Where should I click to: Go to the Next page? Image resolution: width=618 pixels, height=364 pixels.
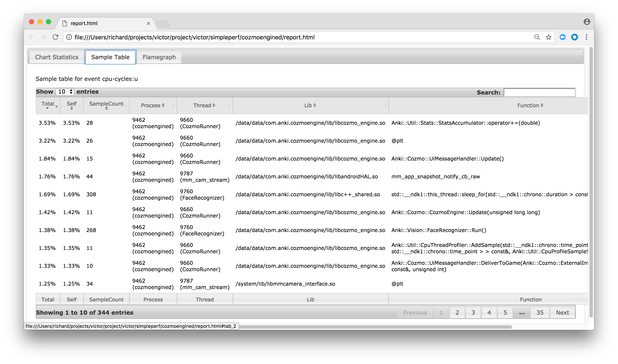[x=562, y=312]
